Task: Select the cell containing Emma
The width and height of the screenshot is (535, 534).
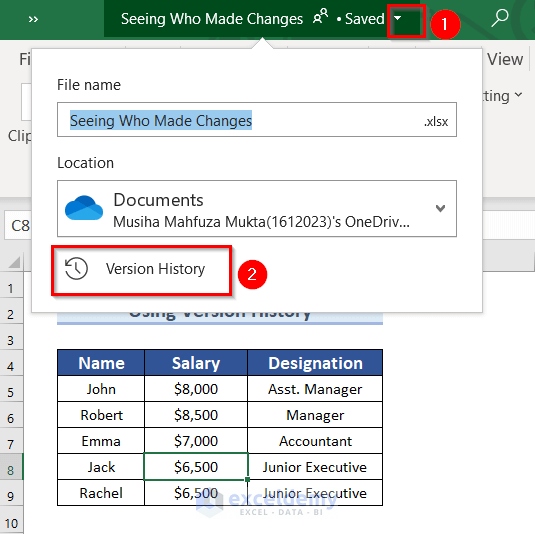Action: (x=101, y=441)
